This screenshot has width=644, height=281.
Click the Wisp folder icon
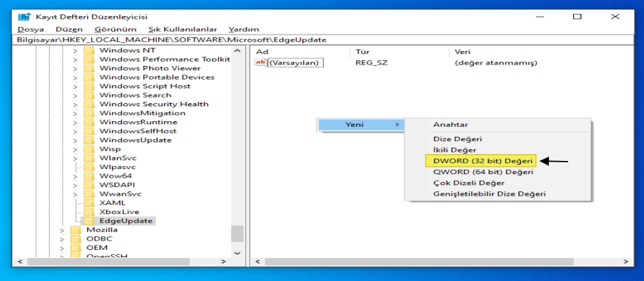(89, 149)
